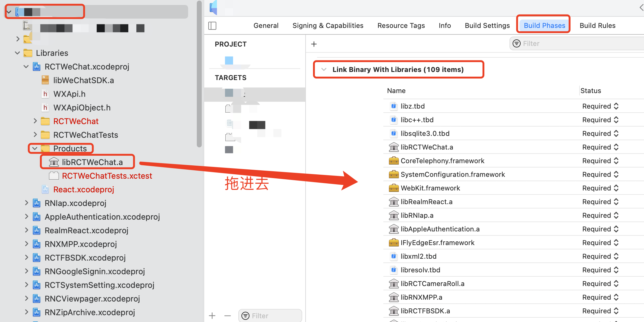Select RCTSystemSetting.xcodeproj in the navigator
This screenshot has height=322, width=644.
tap(99, 285)
